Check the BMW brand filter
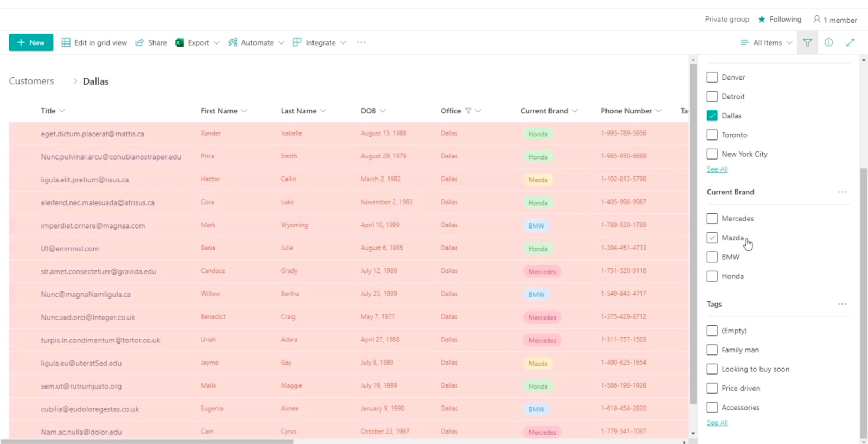This screenshot has height=444, width=868. click(x=712, y=257)
